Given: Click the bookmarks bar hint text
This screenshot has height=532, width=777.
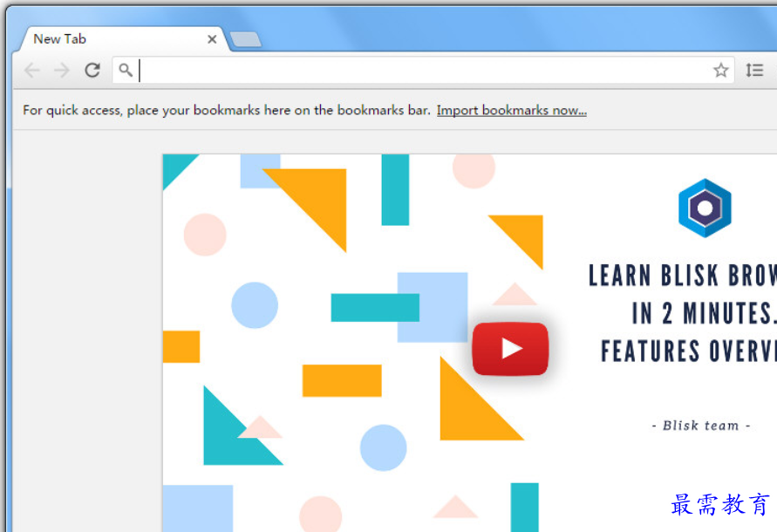Looking at the screenshot, I should 227,110.
